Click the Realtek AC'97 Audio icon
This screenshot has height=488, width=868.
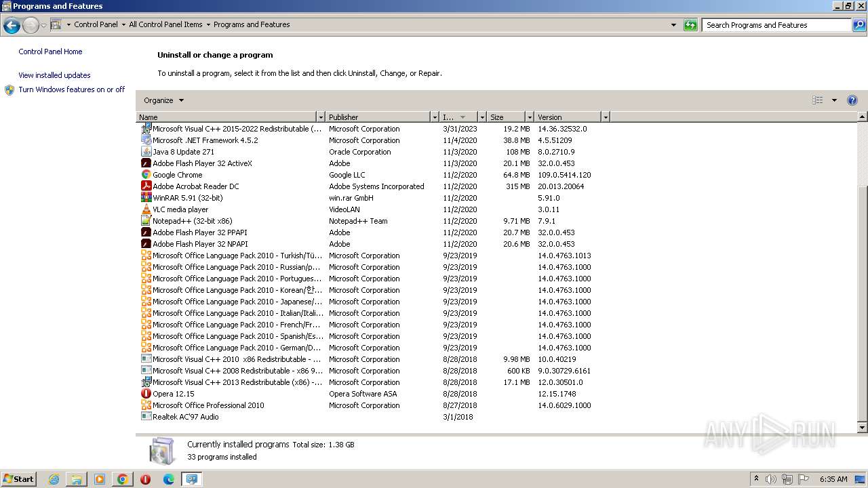(x=146, y=417)
